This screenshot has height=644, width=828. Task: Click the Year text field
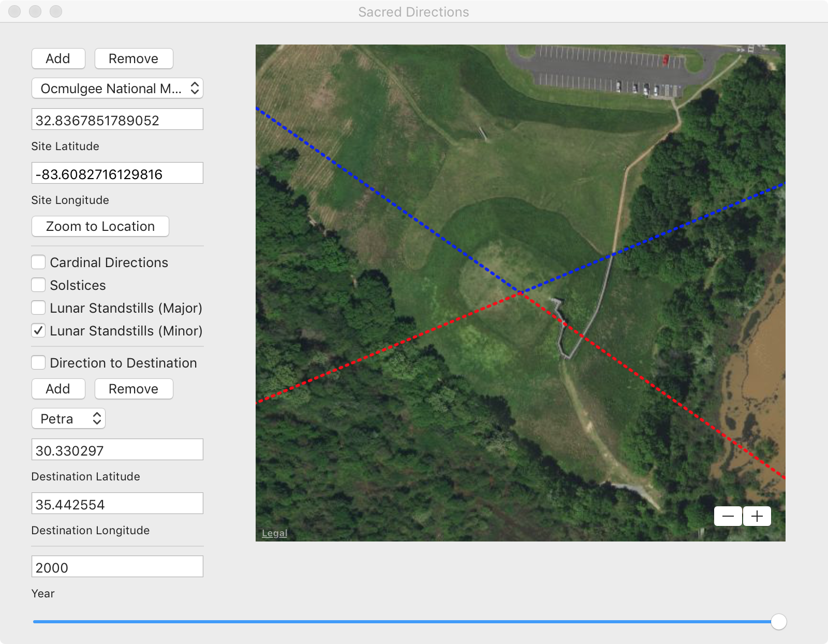pos(117,567)
